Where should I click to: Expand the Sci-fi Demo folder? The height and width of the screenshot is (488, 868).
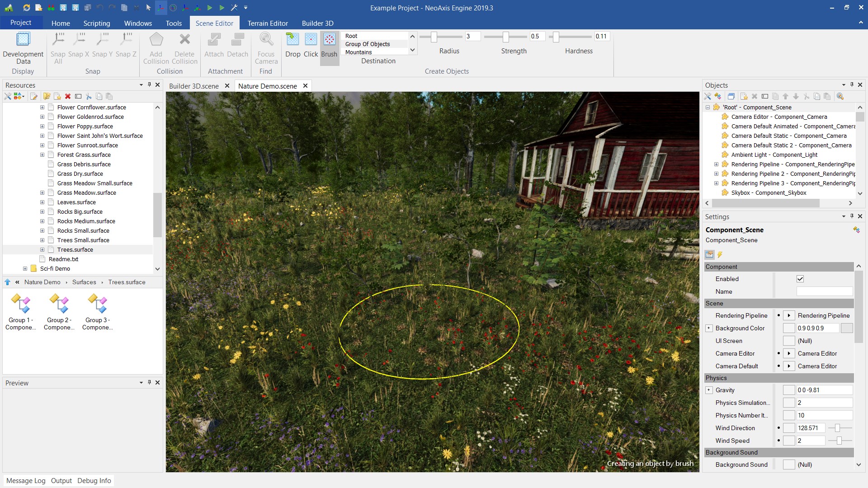click(25, 268)
